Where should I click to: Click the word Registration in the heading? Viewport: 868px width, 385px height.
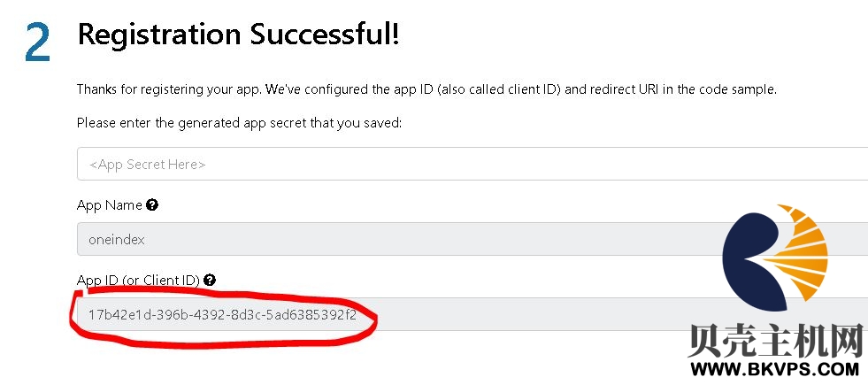pyautogui.click(x=159, y=35)
